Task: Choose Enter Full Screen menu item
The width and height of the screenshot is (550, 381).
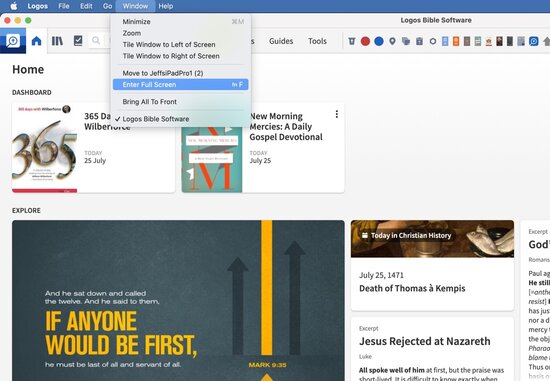Action: point(181,85)
